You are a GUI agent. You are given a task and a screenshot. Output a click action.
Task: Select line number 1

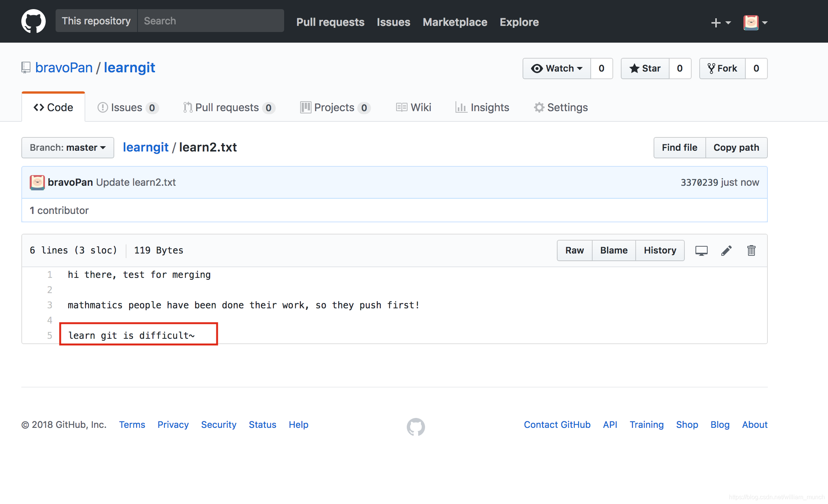(x=50, y=274)
